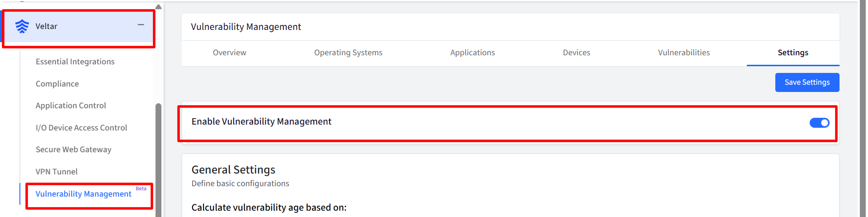The width and height of the screenshot is (868, 217).
Task: Click the sidebar vertical scrollbar thumb
Action: point(158,160)
